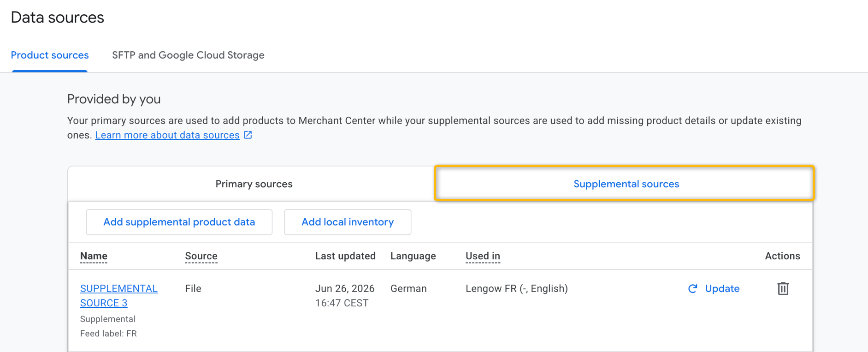Click the circular refresh arrow icon beside Update

[692, 289]
